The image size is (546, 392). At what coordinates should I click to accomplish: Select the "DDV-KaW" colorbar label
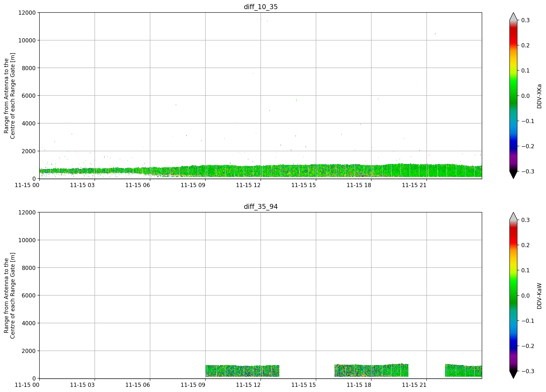539,296
